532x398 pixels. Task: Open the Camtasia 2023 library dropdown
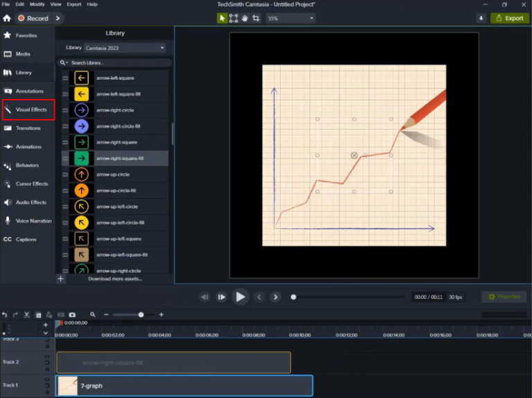[x=125, y=48]
